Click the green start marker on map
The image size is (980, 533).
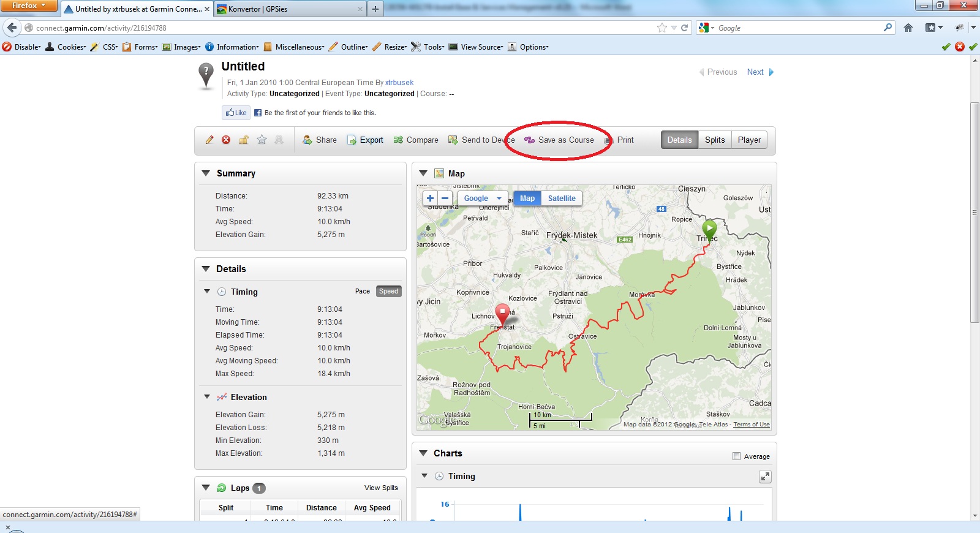point(709,230)
